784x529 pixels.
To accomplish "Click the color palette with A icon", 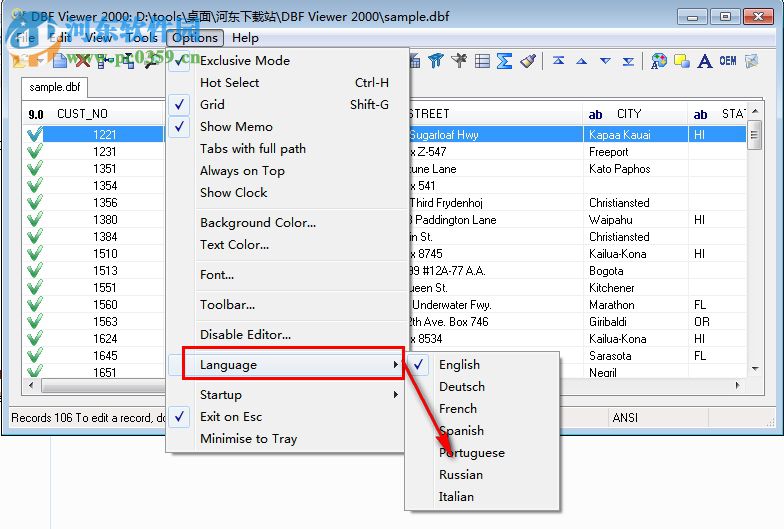I will click(x=658, y=61).
